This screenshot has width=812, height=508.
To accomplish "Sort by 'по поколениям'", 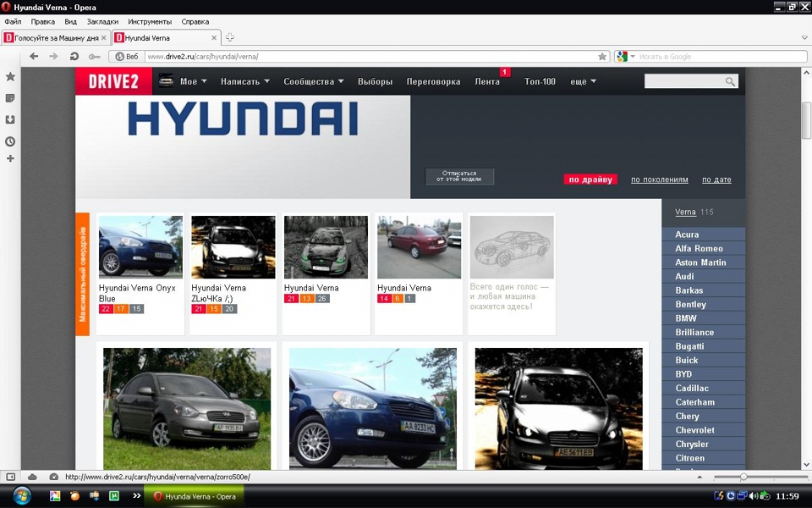I will (659, 179).
